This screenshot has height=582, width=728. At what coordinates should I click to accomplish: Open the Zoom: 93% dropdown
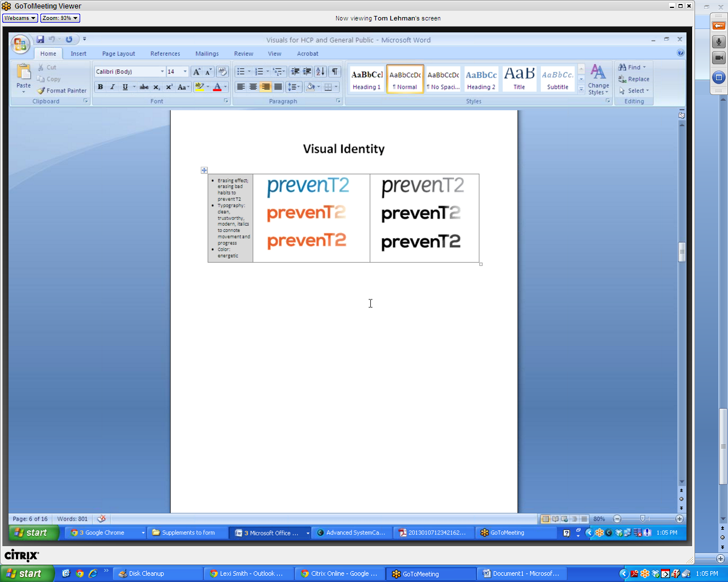pos(60,18)
